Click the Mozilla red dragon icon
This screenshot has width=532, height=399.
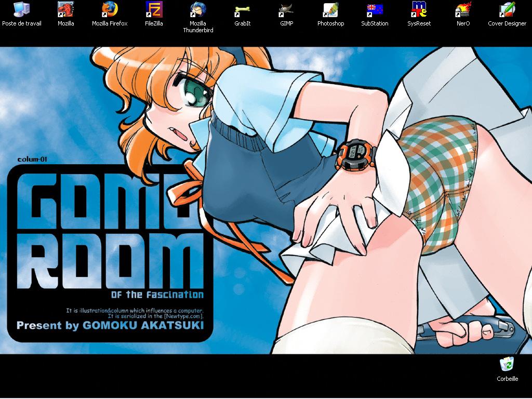click(x=65, y=9)
